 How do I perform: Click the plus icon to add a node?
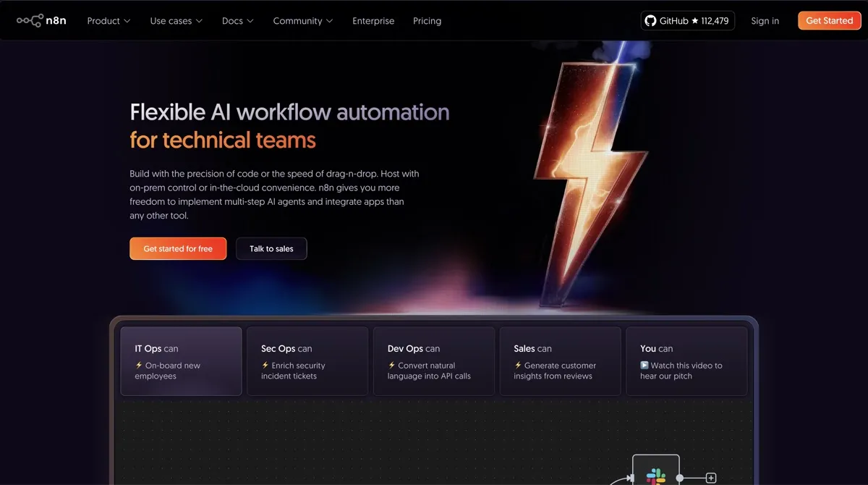pyautogui.click(x=711, y=477)
